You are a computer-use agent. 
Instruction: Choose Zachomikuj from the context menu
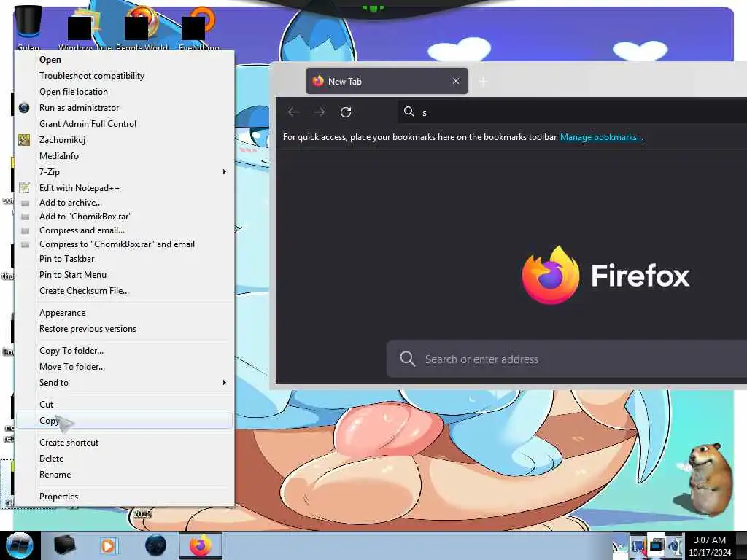[125, 139]
